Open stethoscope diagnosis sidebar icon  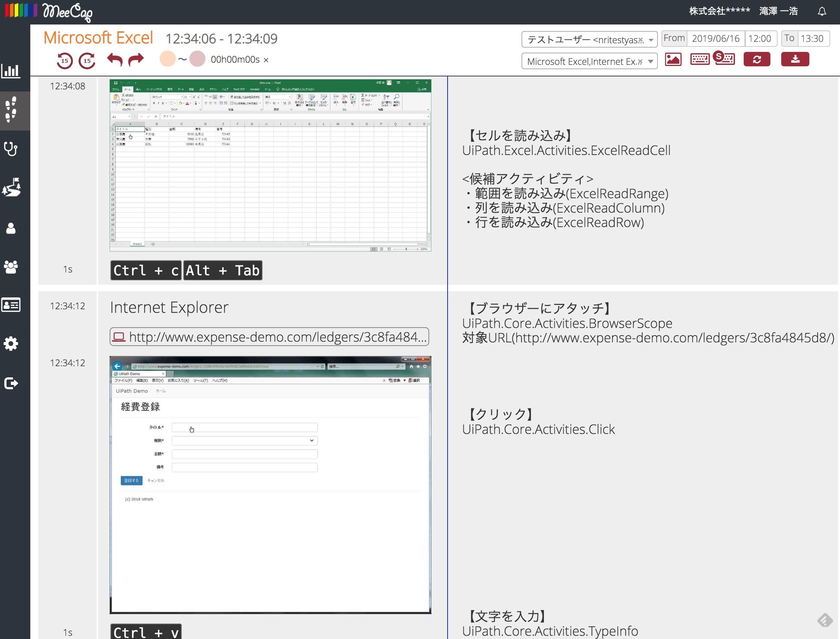point(11,149)
